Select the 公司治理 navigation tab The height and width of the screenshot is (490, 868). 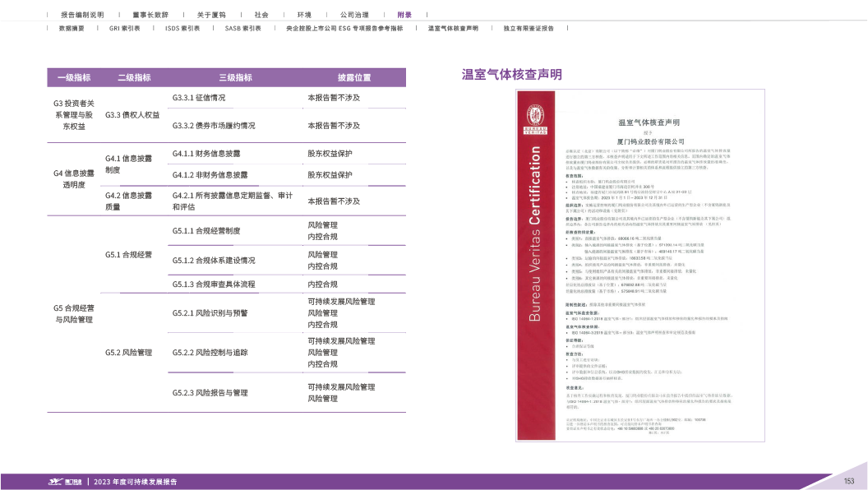click(353, 15)
